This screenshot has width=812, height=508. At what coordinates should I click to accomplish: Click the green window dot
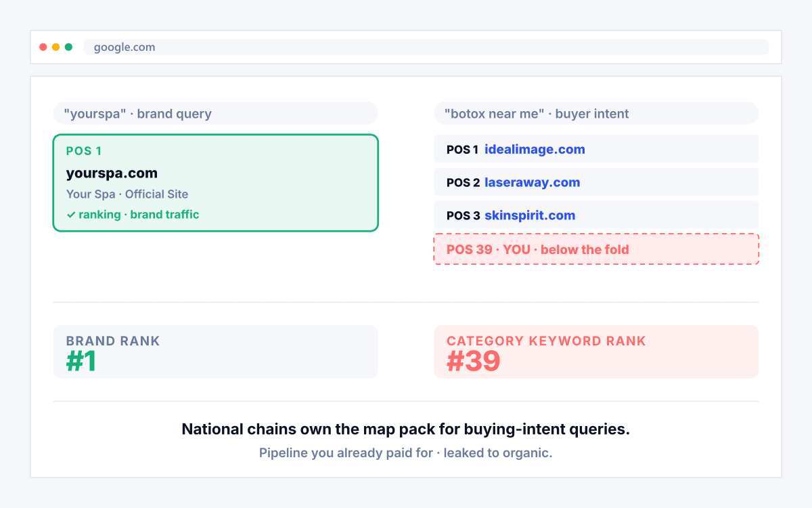pyautogui.click(x=69, y=47)
